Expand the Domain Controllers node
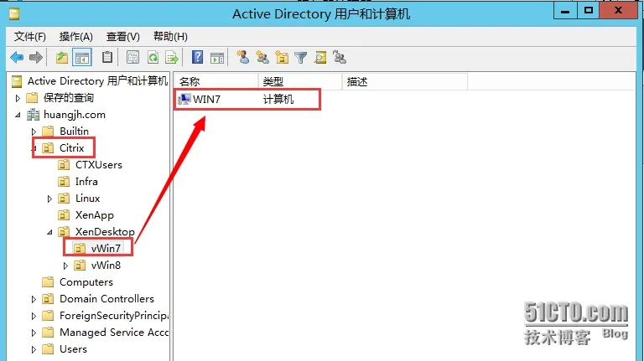This screenshot has height=361, width=644. click(34, 300)
